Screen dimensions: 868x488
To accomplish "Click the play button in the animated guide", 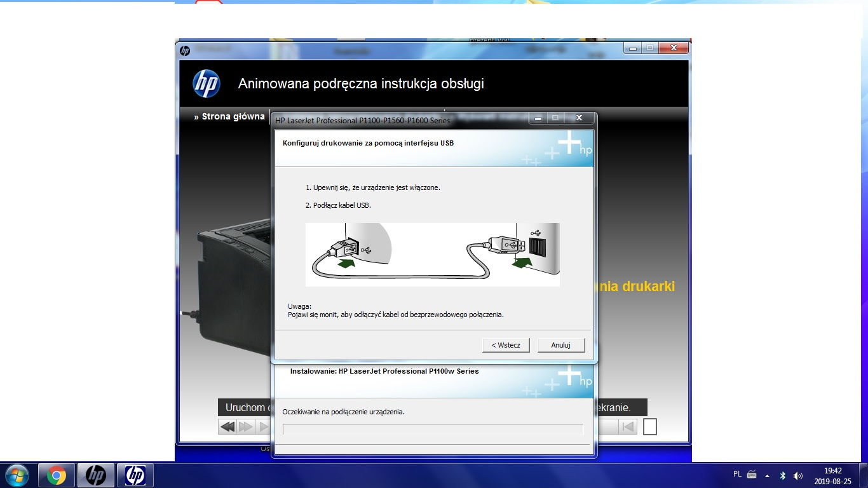I will coord(263,427).
